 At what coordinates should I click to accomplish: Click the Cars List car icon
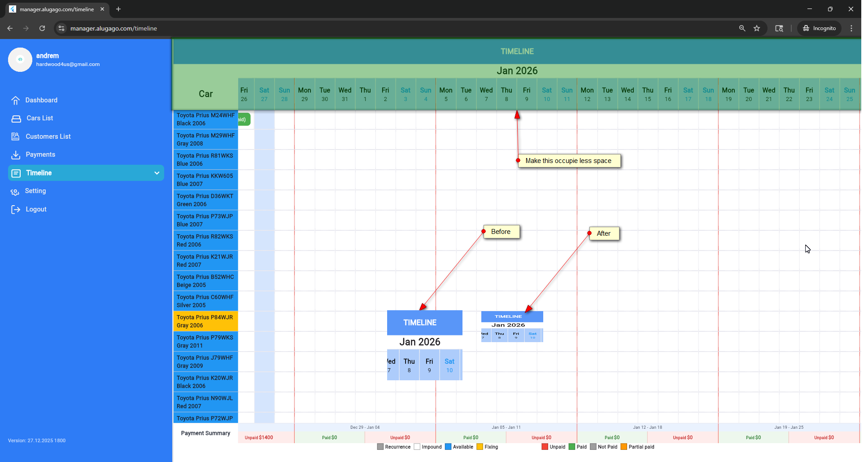[x=16, y=119]
